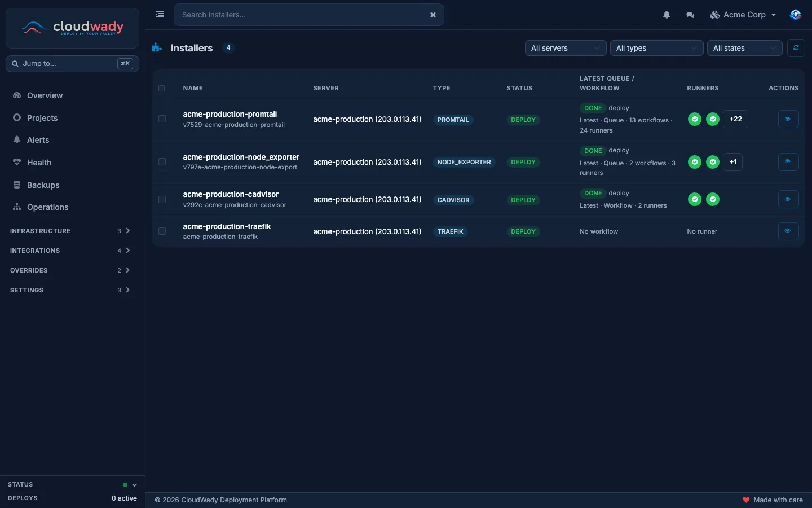The image size is (812, 508).
Task: Refresh the installers list
Action: click(796, 48)
